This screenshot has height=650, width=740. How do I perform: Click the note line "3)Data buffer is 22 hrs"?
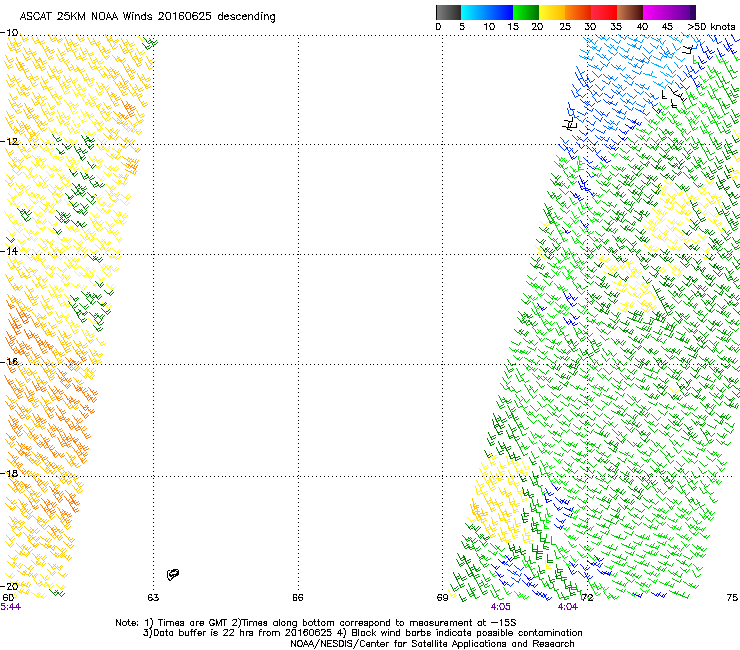coord(362,633)
